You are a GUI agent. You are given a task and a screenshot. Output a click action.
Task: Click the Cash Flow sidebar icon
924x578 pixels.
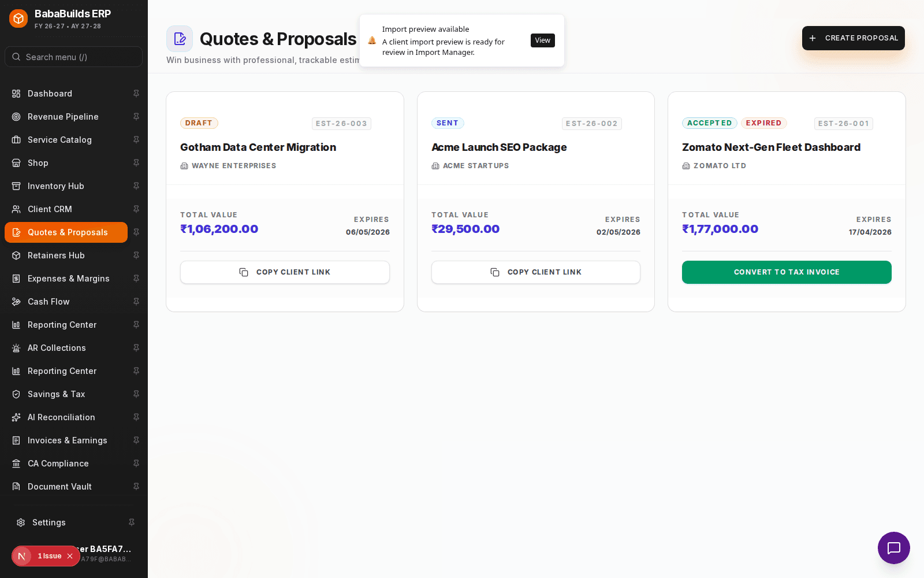coord(16,302)
